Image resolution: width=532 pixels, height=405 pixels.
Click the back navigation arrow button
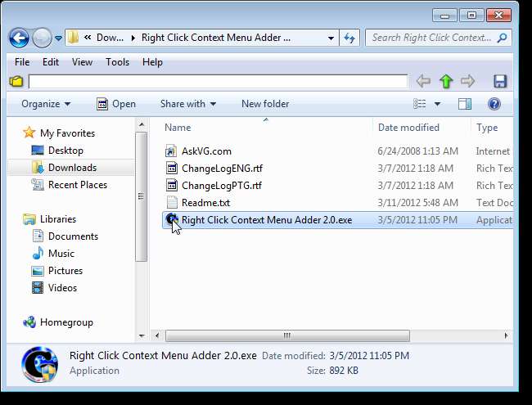coord(20,38)
